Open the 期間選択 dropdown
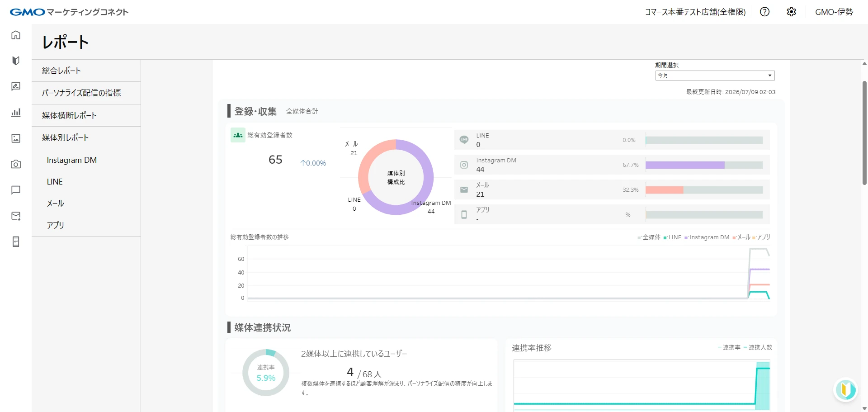 pyautogui.click(x=715, y=76)
